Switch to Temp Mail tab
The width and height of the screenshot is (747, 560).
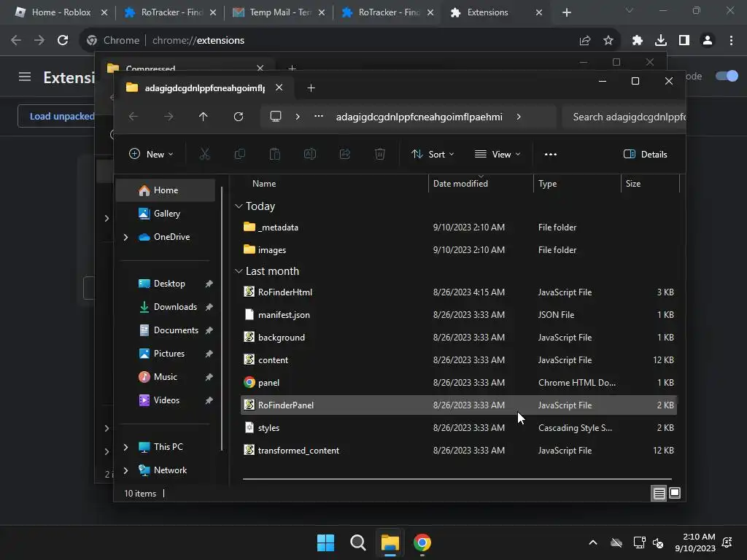tap(278, 12)
